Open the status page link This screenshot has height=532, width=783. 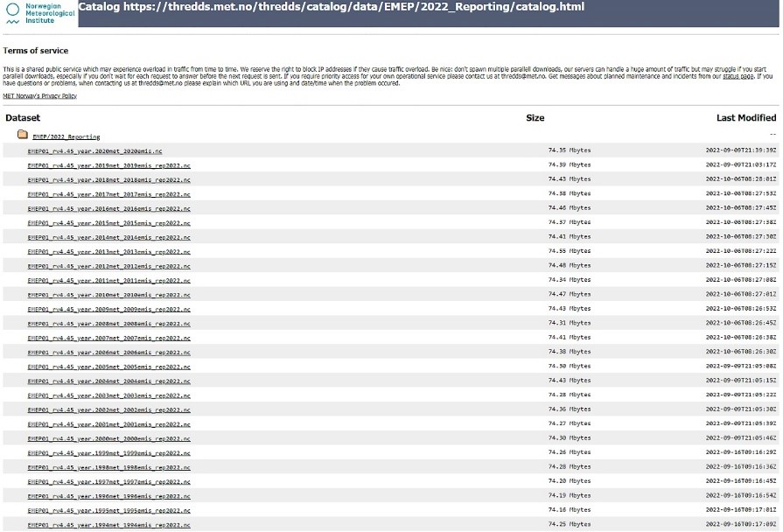click(737, 76)
